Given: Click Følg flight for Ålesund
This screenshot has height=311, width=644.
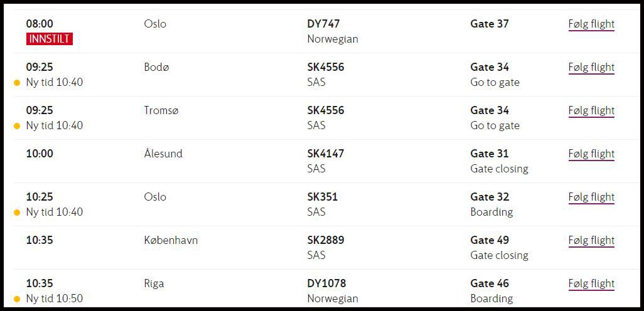Looking at the screenshot, I should click(591, 154).
